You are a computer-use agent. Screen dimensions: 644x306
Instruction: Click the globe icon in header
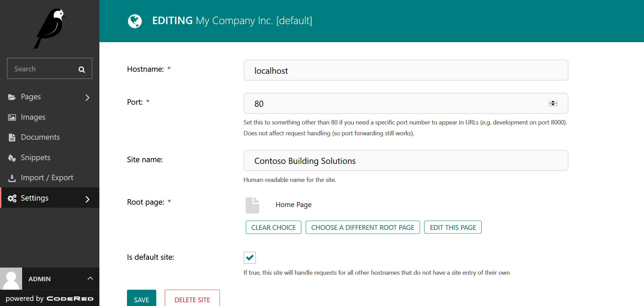point(135,21)
